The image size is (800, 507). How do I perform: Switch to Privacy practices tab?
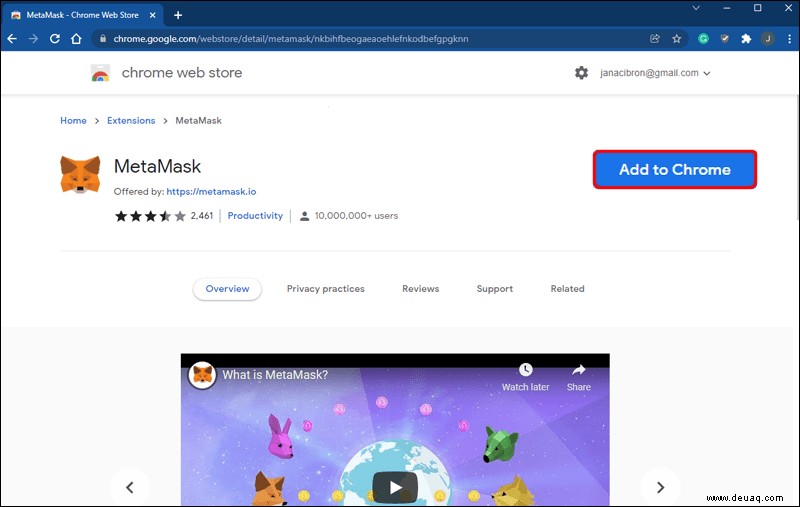[x=326, y=289]
